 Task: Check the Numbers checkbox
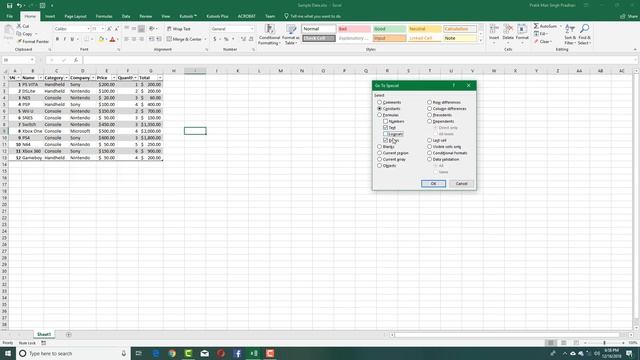pyautogui.click(x=385, y=121)
